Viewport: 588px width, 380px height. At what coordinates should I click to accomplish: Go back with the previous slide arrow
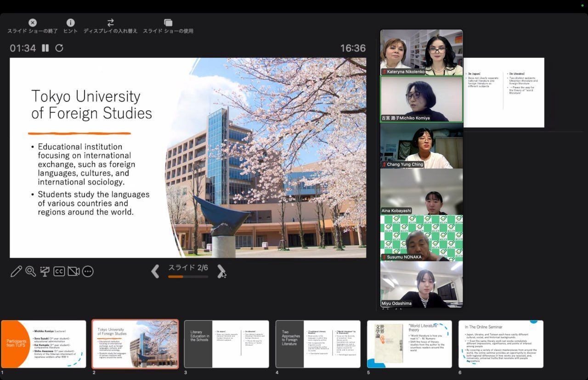click(x=155, y=271)
